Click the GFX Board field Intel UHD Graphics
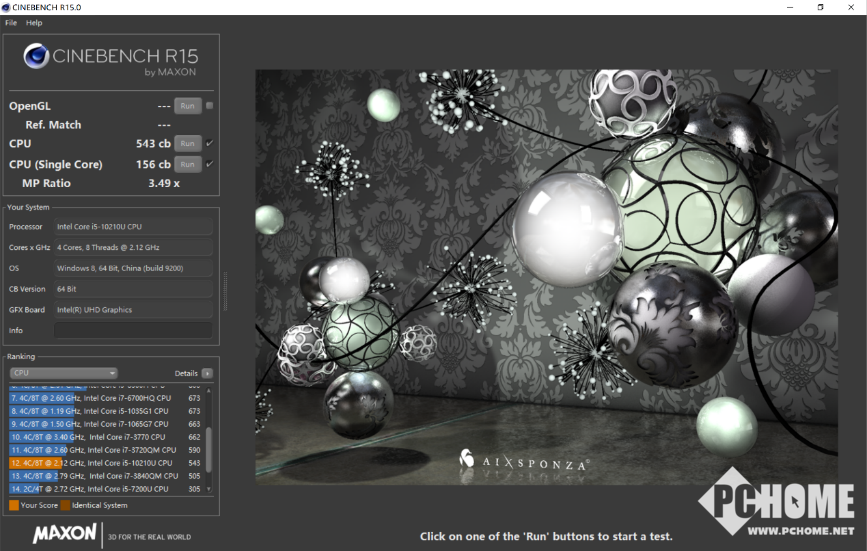 click(133, 309)
